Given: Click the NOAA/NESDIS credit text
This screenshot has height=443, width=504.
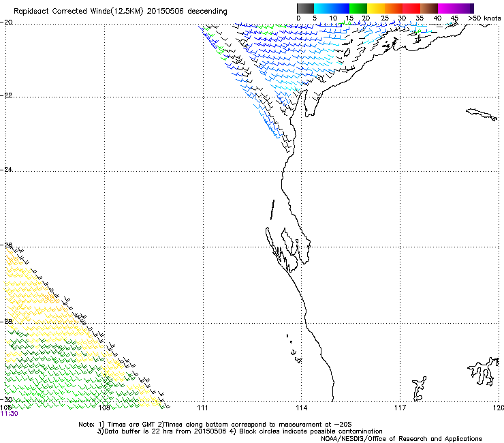Looking at the screenshot, I should pyautogui.click(x=401, y=439).
